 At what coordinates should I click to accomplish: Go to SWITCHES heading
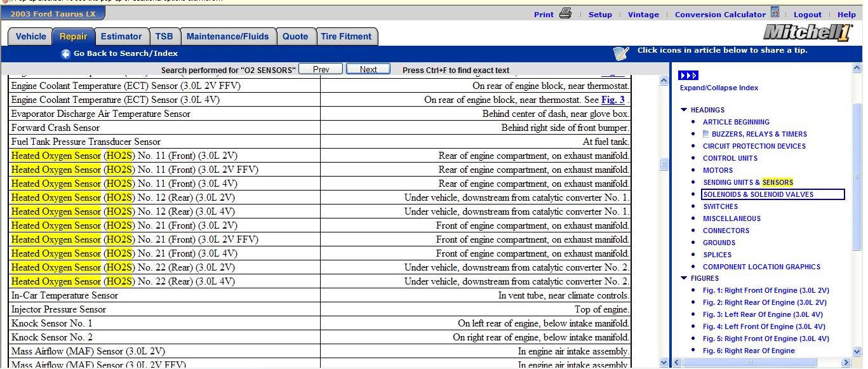click(720, 206)
